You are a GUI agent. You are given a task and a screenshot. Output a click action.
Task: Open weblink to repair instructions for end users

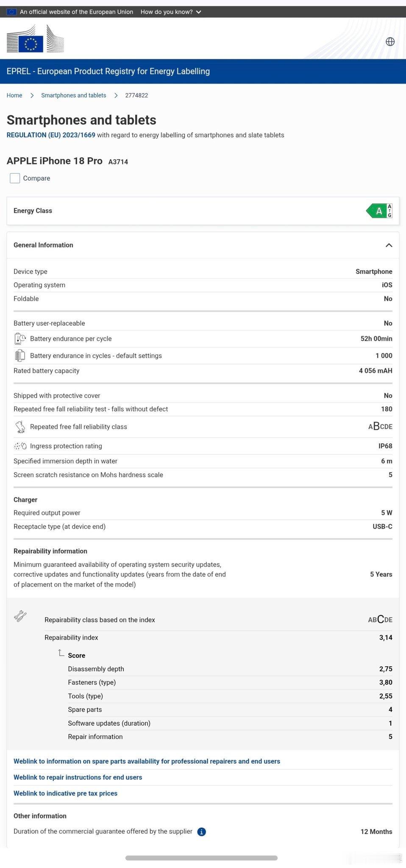(78, 777)
